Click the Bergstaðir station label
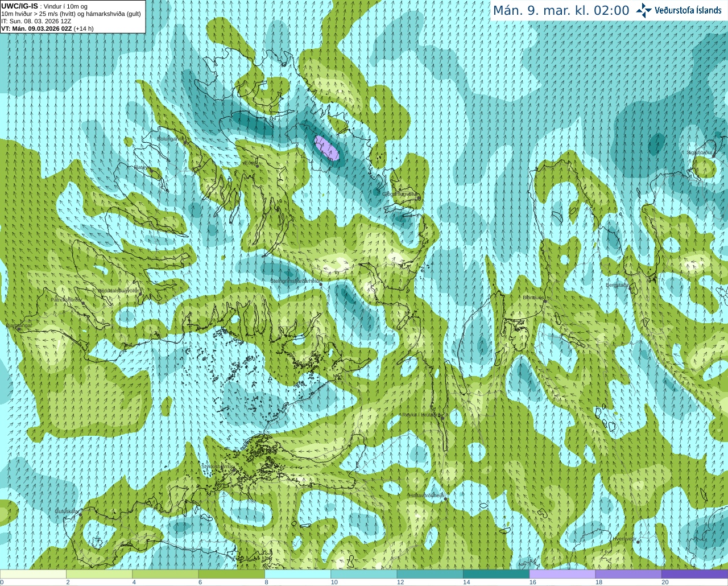 [x=617, y=285]
